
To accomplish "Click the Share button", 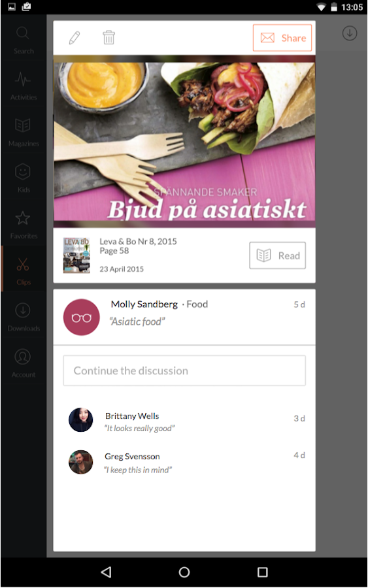I will (282, 38).
